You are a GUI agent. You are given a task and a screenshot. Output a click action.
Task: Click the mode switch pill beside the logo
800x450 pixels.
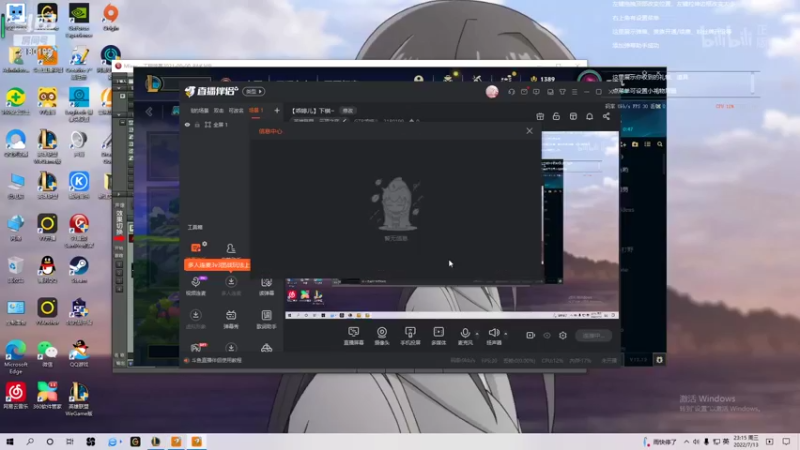(254, 91)
